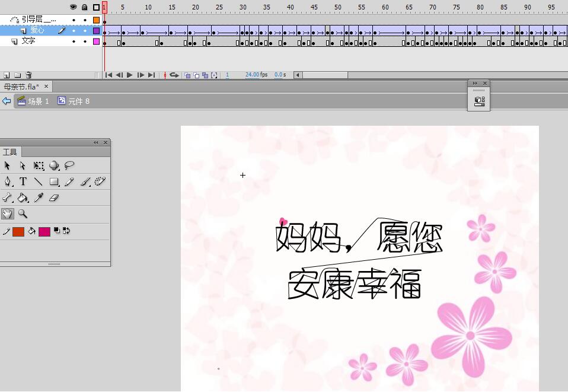
Task: Toggle lock for all layers (padlock icon)
Action: pyautogui.click(x=84, y=7)
